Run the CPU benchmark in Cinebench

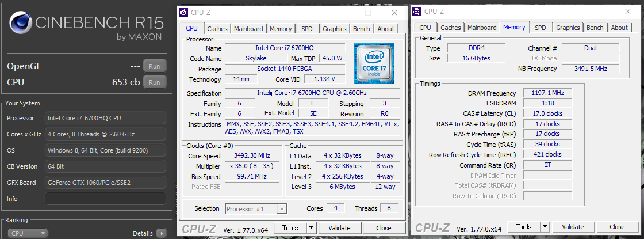pos(154,82)
